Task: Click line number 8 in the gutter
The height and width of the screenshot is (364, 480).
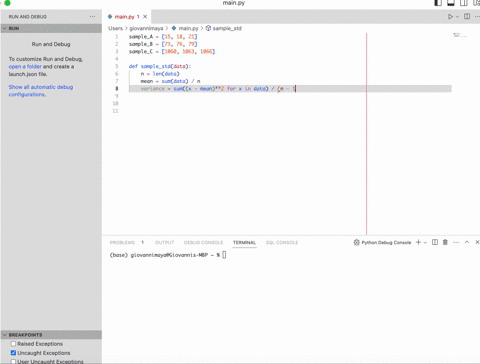Action: [x=117, y=89]
